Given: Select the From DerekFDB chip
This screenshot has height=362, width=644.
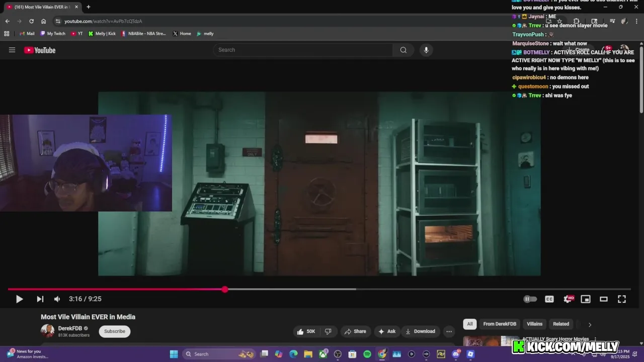Looking at the screenshot, I should point(500,324).
